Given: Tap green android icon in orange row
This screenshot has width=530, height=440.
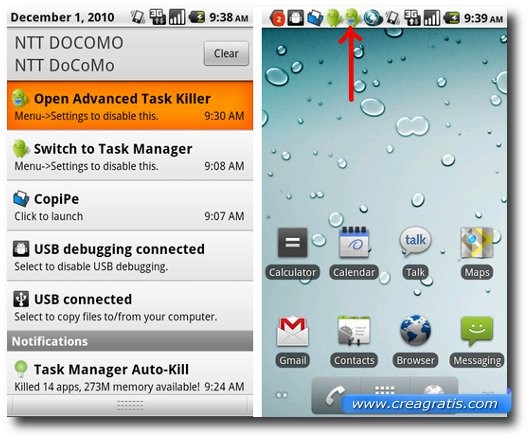Looking at the screenshot, I should [21, 98].
